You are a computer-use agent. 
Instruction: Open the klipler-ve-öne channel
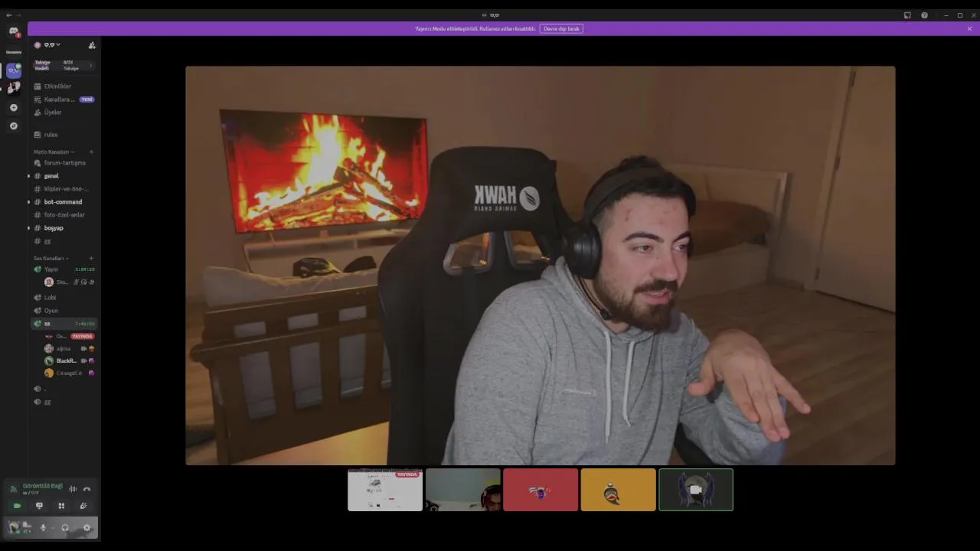point(64,189)
